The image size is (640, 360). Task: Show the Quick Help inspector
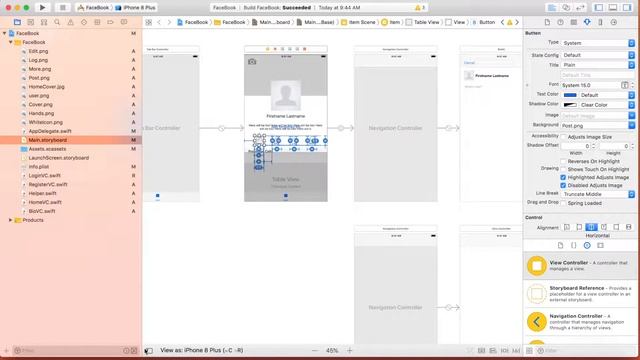click(560, 22)
